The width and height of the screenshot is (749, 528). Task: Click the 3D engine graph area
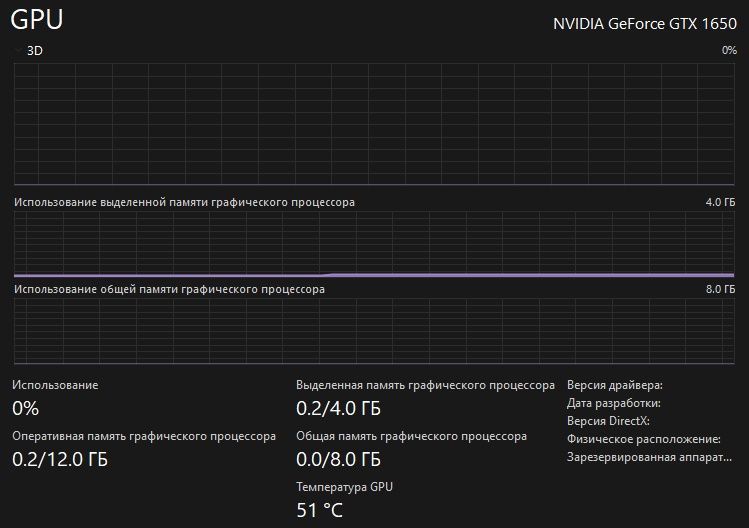(375, 122)
